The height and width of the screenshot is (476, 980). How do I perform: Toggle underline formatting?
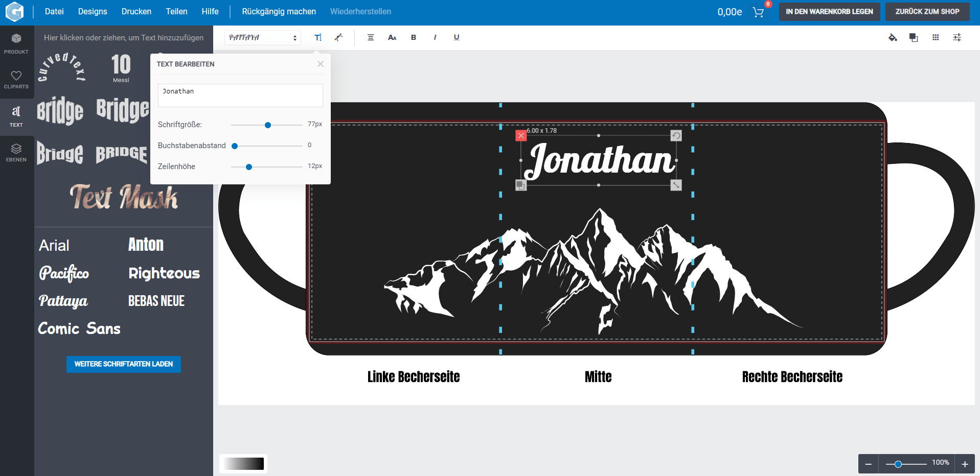click(x=457, y=37)
